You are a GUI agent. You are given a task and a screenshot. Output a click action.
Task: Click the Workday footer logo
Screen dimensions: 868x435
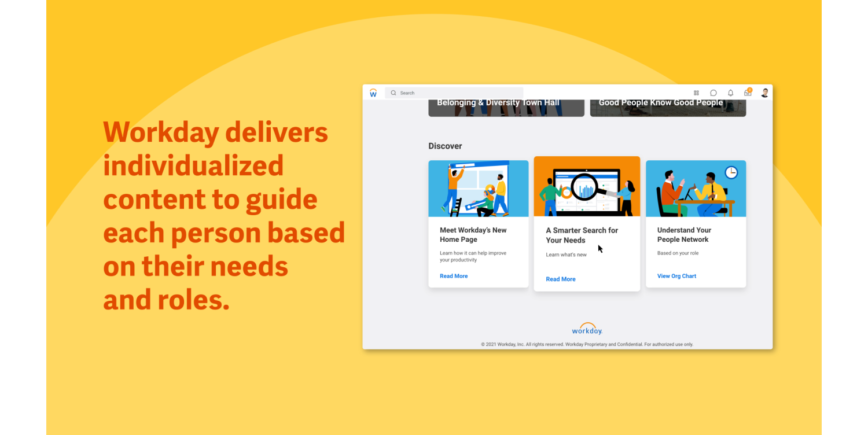tap(587, 329)
